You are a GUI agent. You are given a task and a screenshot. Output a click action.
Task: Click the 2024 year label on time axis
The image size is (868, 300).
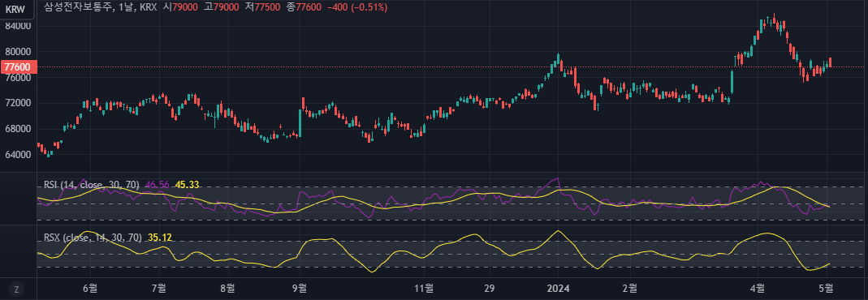click(558, 288)
